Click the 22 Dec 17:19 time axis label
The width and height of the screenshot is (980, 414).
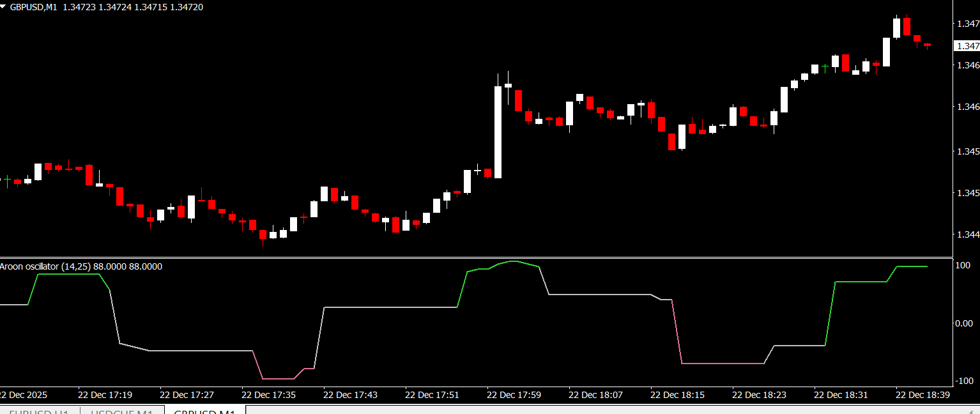(x=105, y=395)
